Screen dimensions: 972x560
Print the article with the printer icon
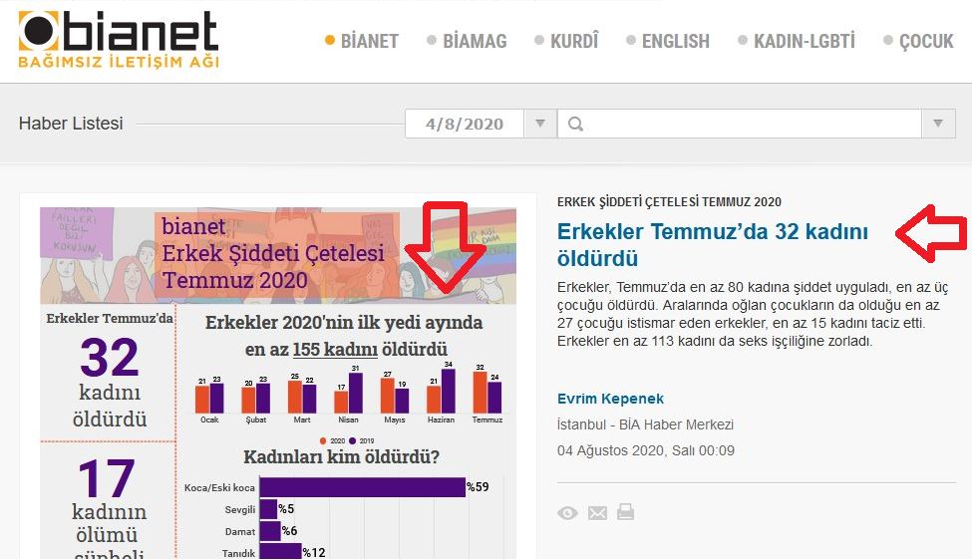[x=625, y=512]
